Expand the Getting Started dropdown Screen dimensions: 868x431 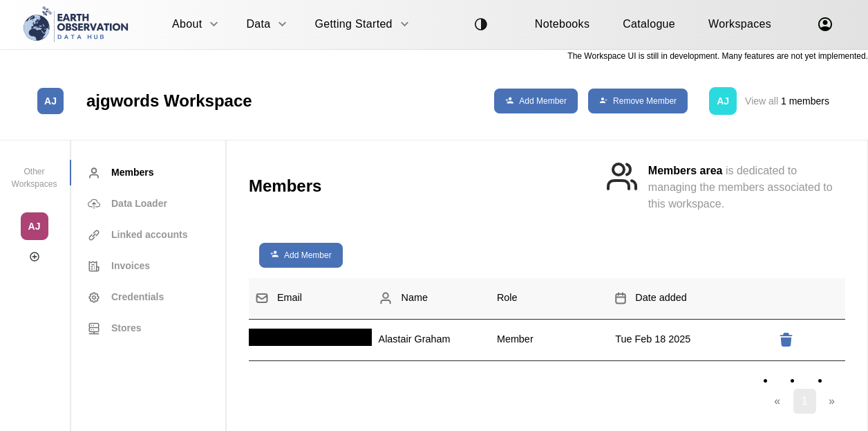point(361,24)
